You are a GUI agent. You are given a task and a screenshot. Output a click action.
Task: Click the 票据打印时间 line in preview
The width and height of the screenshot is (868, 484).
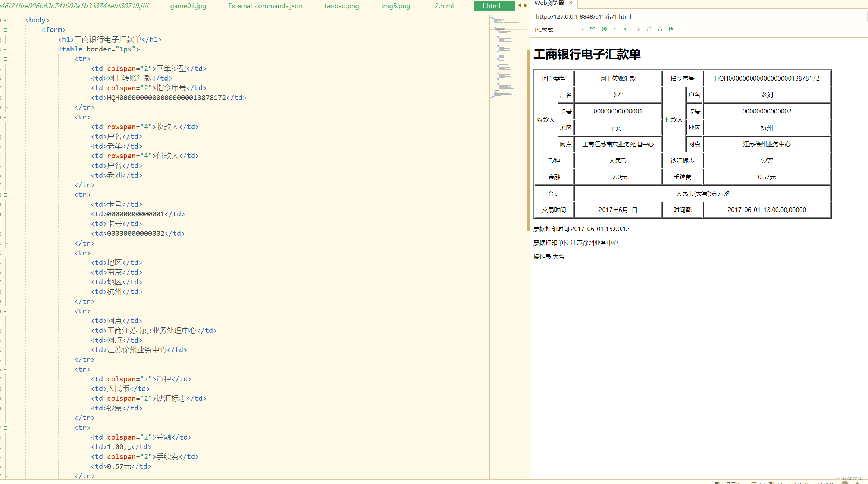coord(581,229)
